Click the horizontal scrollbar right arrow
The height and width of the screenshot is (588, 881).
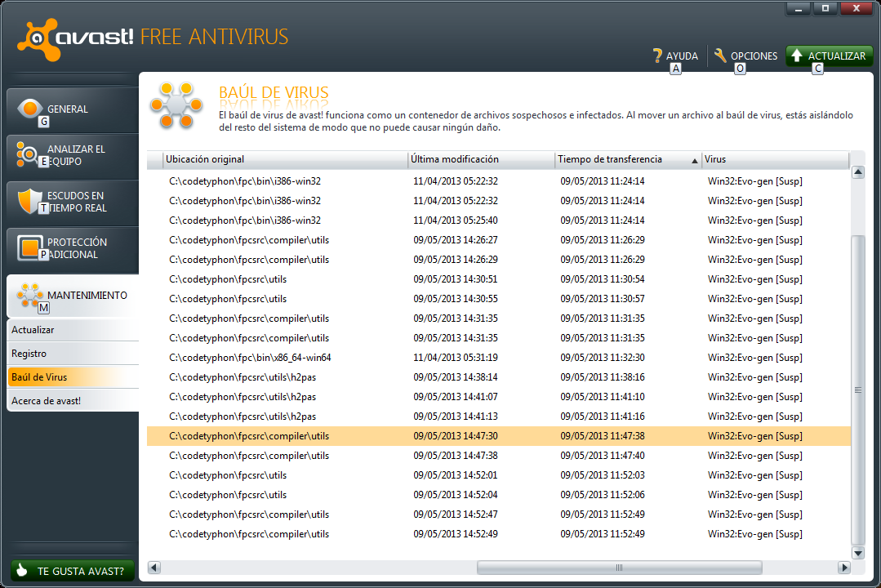point(844,568)
